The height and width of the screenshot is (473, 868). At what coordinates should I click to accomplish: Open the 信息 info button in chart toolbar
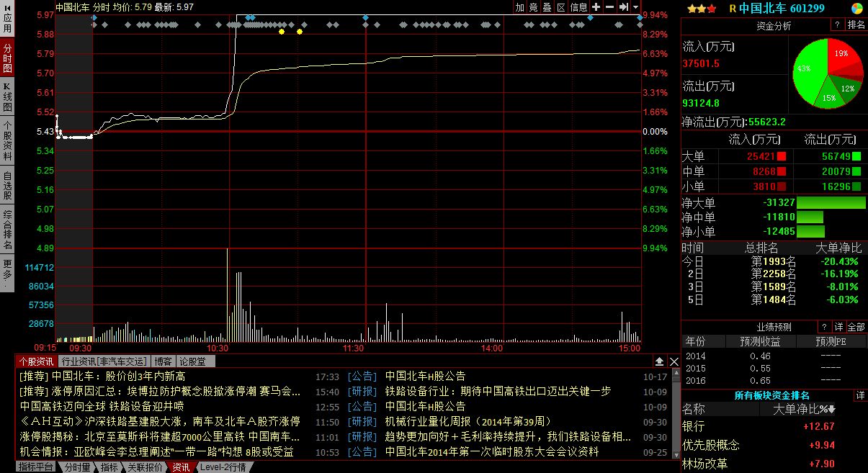coord(579,7)
